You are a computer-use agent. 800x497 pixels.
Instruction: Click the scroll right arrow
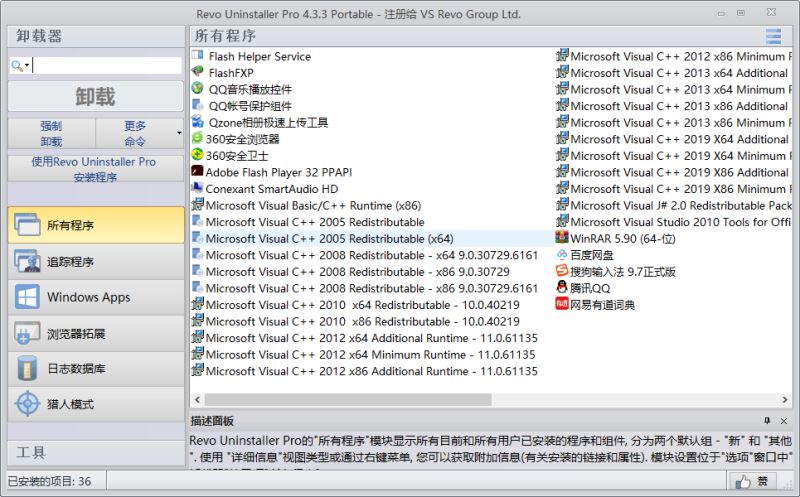pos(785,400)
